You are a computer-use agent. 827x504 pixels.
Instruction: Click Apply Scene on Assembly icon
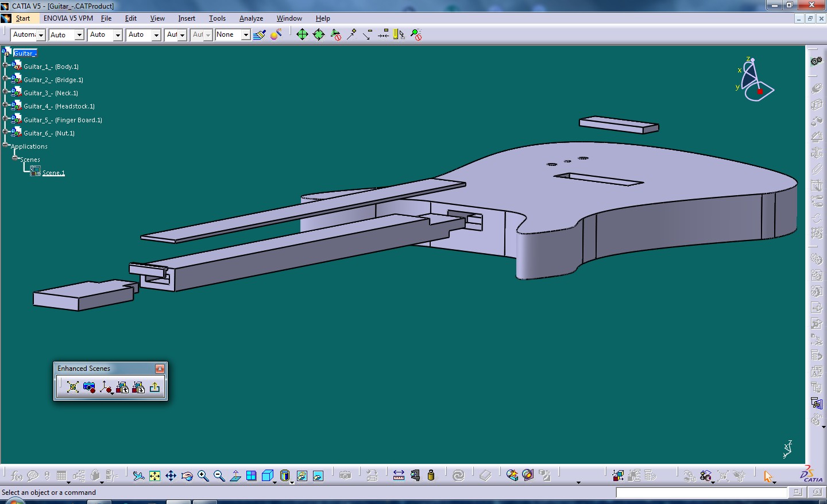(122, 387)
